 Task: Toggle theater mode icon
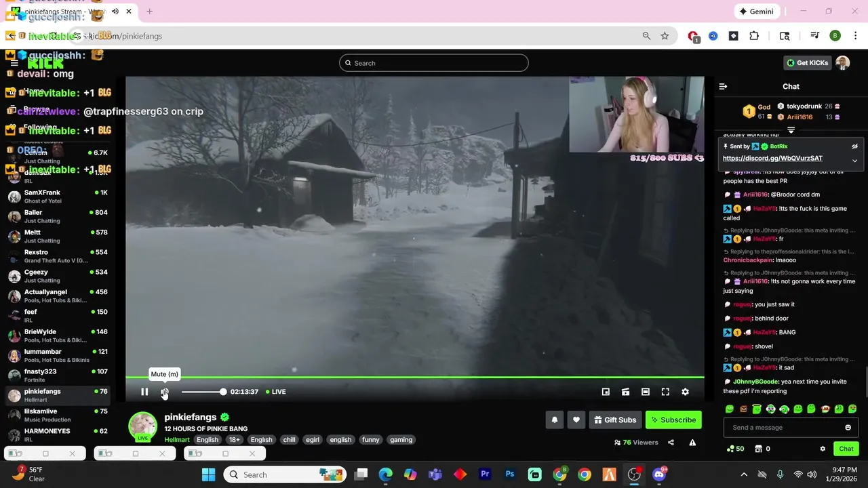click(x=646, y=392)
